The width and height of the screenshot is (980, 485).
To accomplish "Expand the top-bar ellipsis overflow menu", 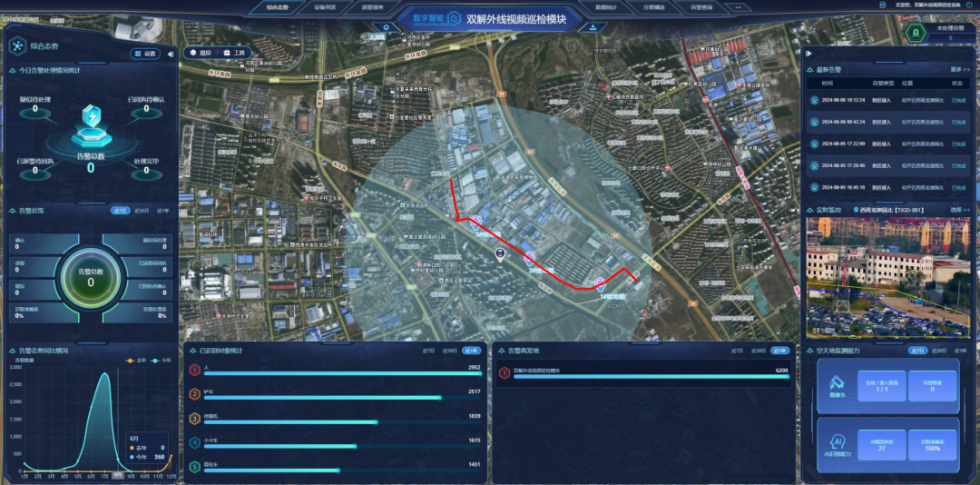I will point(738,8).
